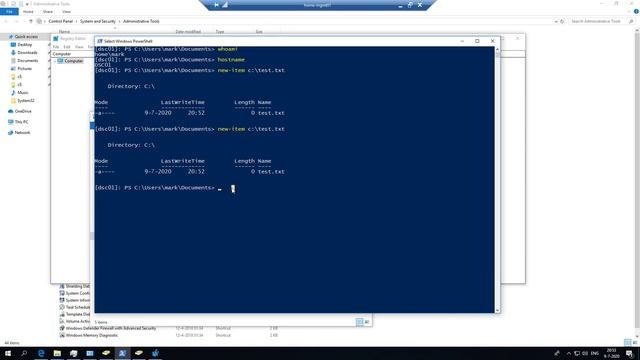Click Control Panel breadcrumb
640x360 pixels.
click(x=60, y=21)
